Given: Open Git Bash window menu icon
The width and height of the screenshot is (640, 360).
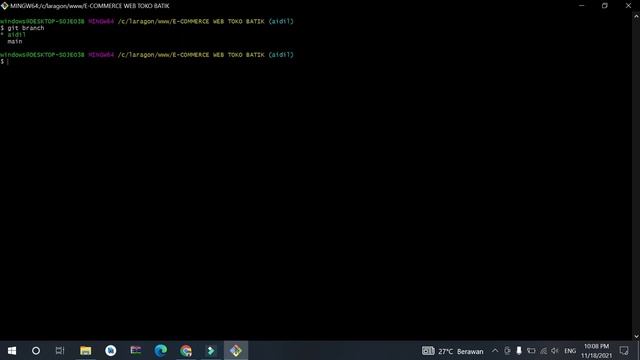Looking at the screenshot, I should pos(4,6).
